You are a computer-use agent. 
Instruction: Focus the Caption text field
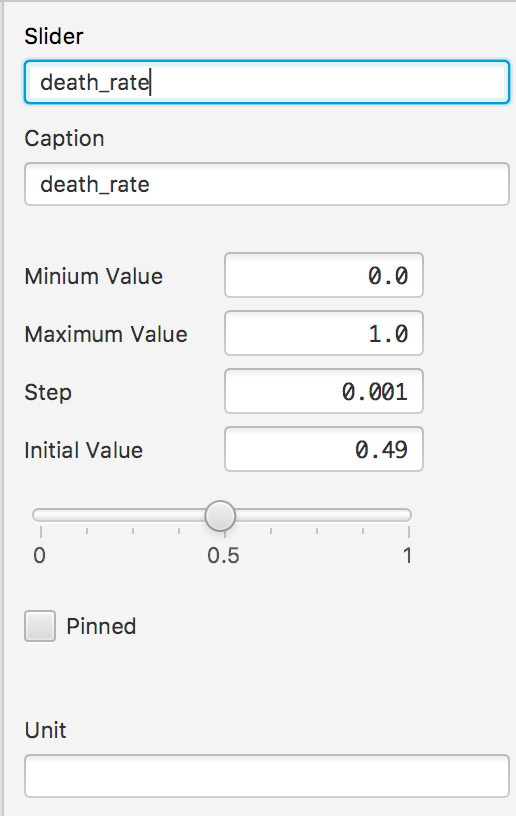[x=266, y=184]
